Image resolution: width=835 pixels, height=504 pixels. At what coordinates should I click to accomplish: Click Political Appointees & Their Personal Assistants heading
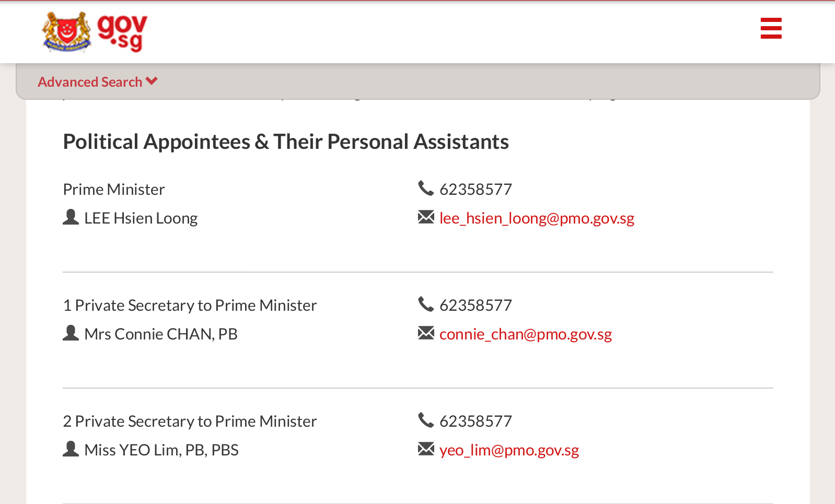[286, 142]
